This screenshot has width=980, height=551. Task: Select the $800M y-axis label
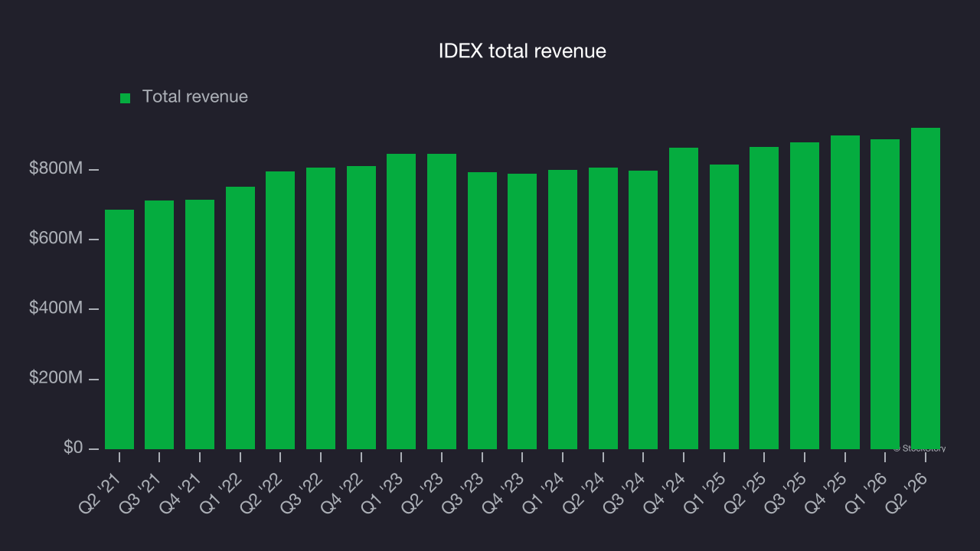[56, 168]
